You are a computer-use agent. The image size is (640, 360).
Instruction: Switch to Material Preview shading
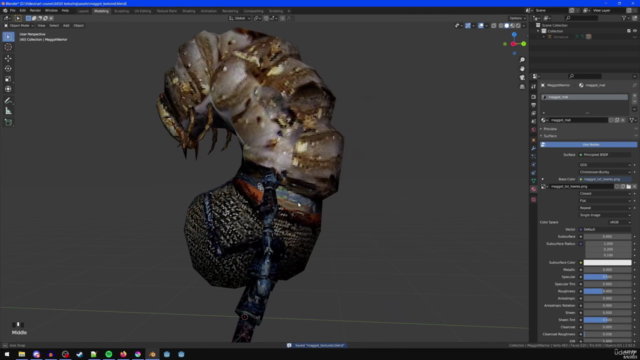(x=513, y=26)
